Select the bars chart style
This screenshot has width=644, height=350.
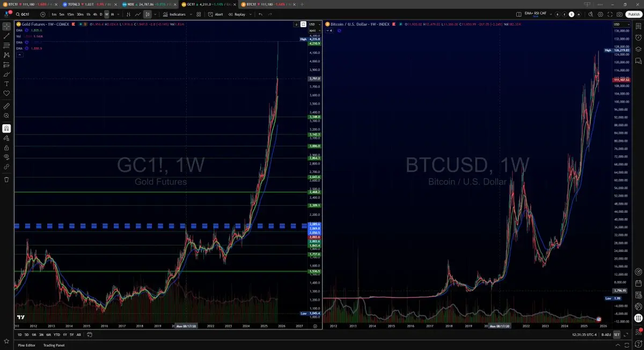[x=129, y=14]
